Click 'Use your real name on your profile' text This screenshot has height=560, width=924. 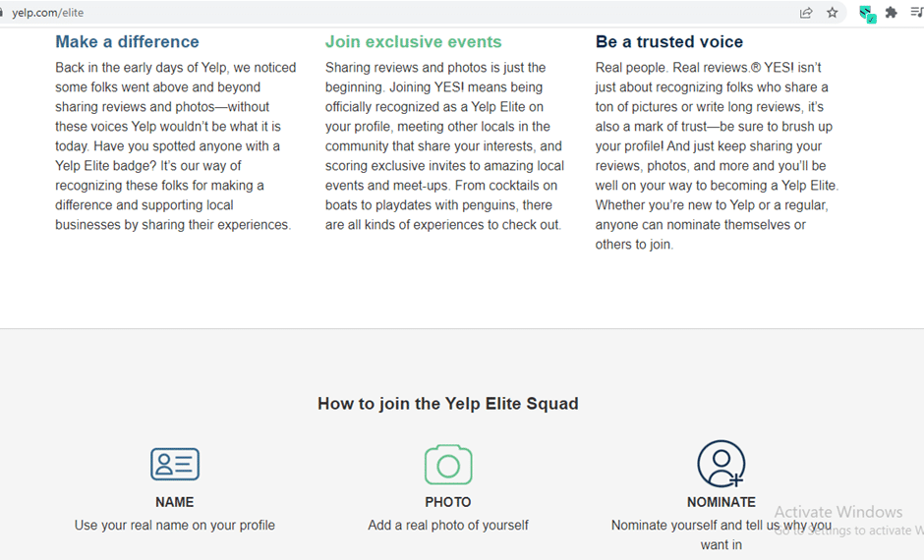click(174, 526)
